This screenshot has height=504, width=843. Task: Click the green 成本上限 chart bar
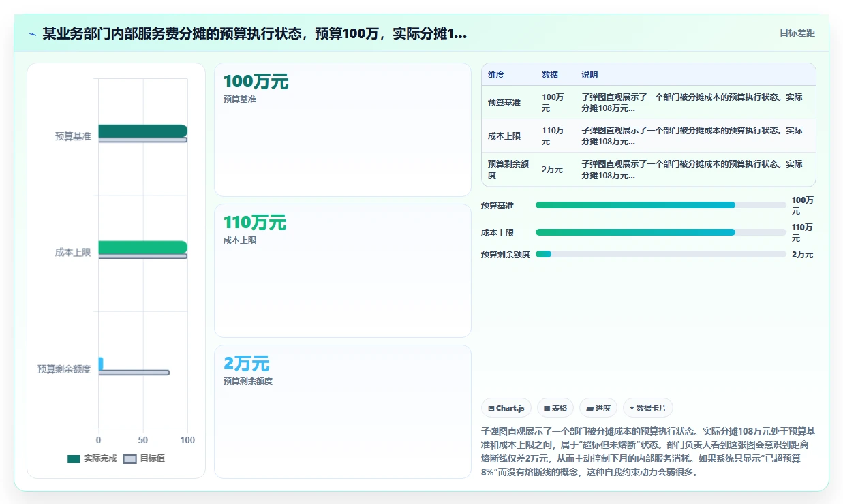[x=142, y=247]
